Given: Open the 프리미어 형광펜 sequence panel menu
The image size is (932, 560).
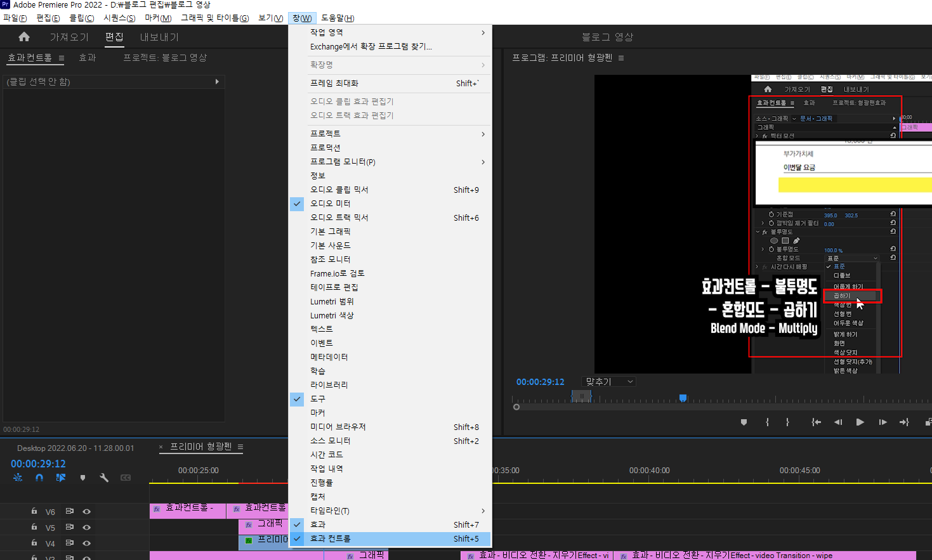Looking at the screenshot, I should 240,447.
